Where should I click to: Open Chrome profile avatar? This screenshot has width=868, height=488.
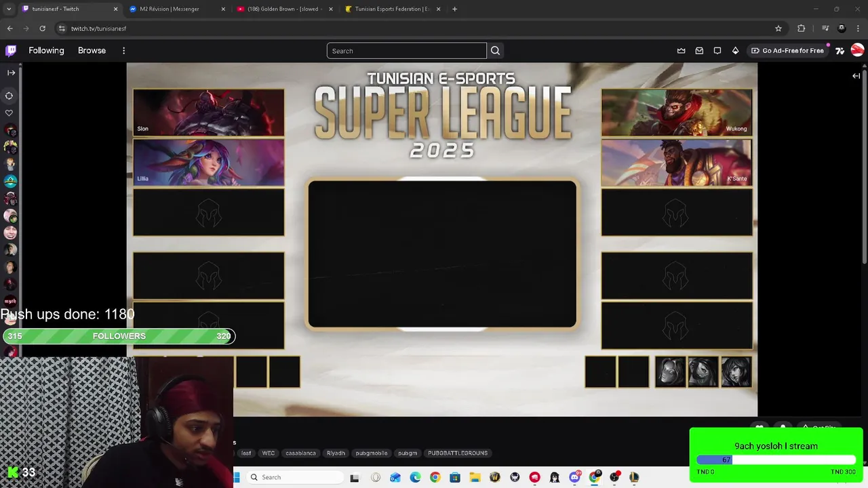(842, 28)
